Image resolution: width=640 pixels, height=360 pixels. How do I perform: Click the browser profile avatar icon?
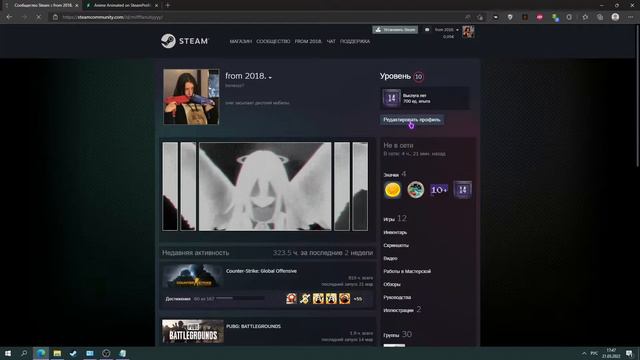(615, 17)
